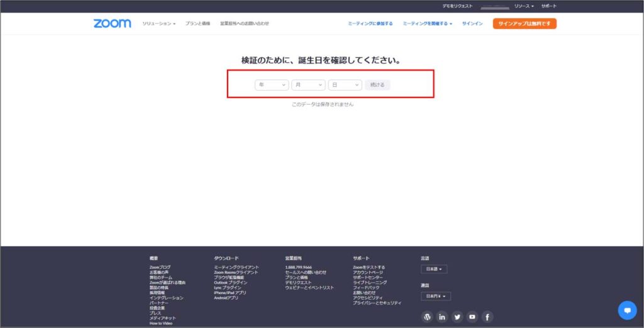Click the Zoom logo in header
644x328 pixels.
112,23
